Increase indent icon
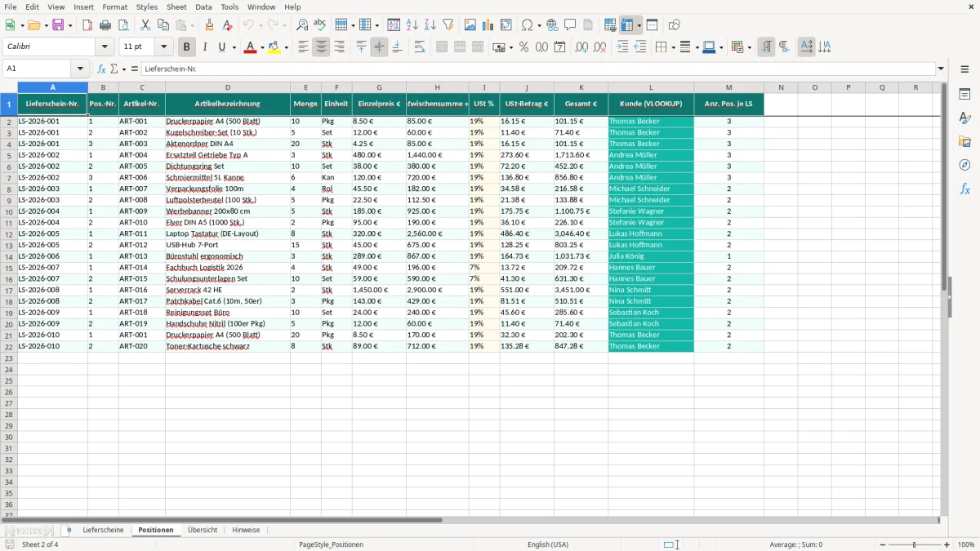Screen dimensions: 980x551 623,47
